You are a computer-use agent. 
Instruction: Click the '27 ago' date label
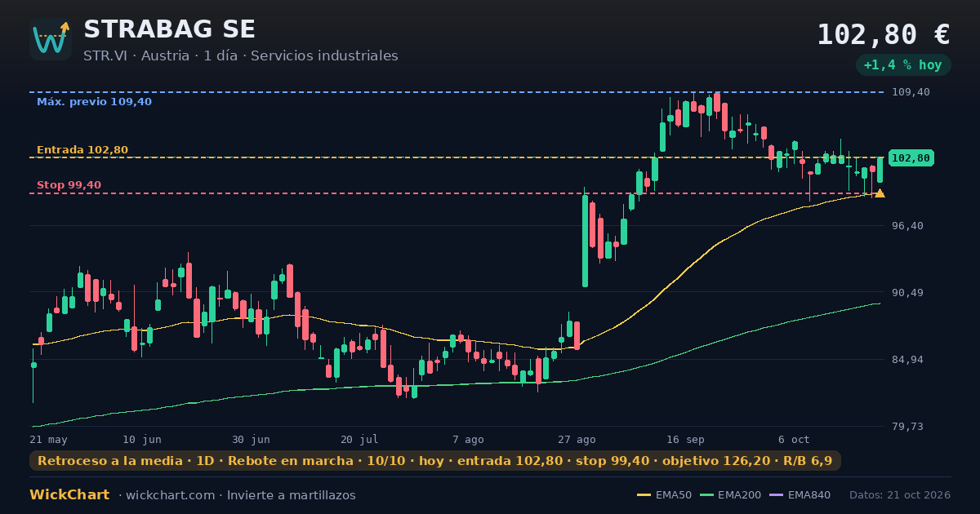[x=577, y=440]
